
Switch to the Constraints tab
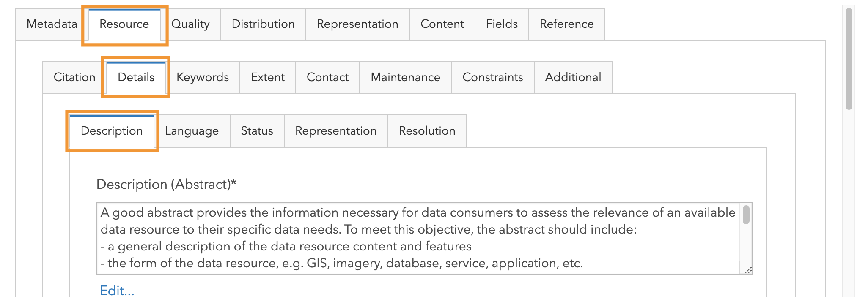493,77
